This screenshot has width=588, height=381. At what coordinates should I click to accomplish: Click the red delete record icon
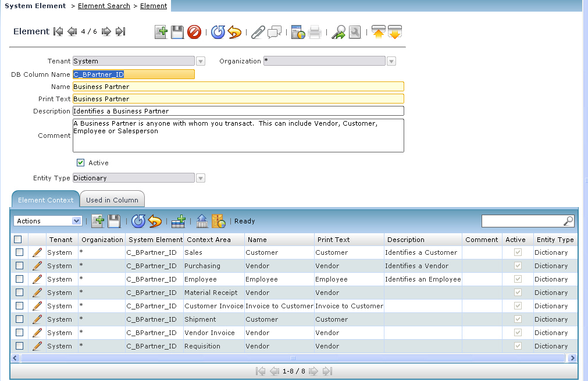[x=194, y=32]
